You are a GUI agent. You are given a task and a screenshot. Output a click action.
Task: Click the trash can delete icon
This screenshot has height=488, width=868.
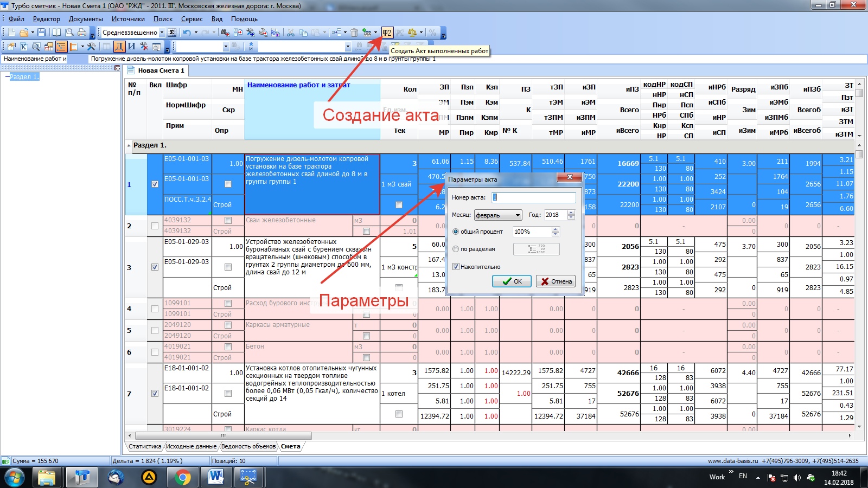(354, 33)
